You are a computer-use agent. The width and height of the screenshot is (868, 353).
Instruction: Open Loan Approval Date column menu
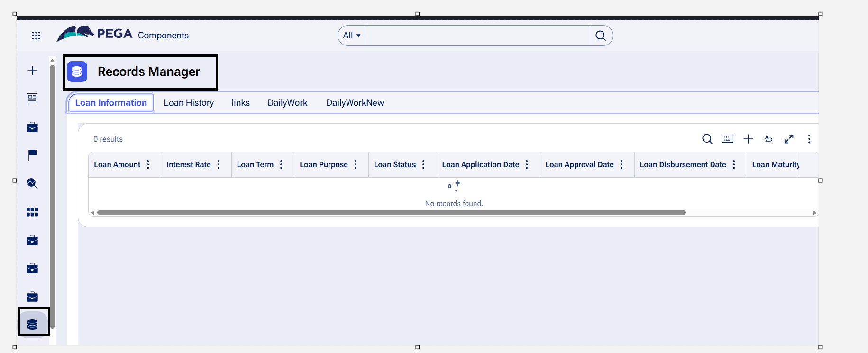coord(621,164)
